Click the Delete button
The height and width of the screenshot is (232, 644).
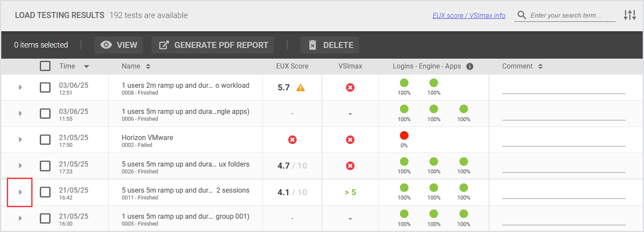(330, 45)
